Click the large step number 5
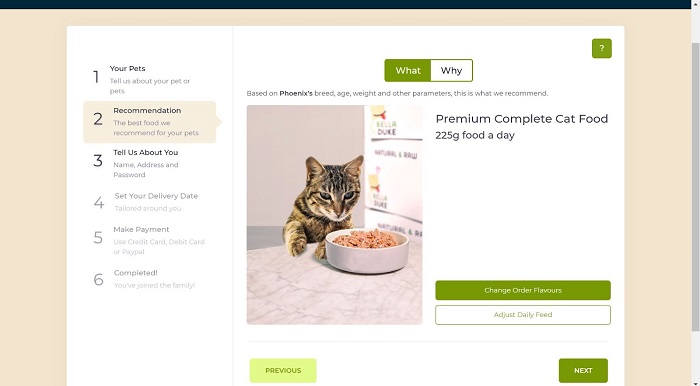This screenshot has height=386, width=700. [x=98, y=237]
